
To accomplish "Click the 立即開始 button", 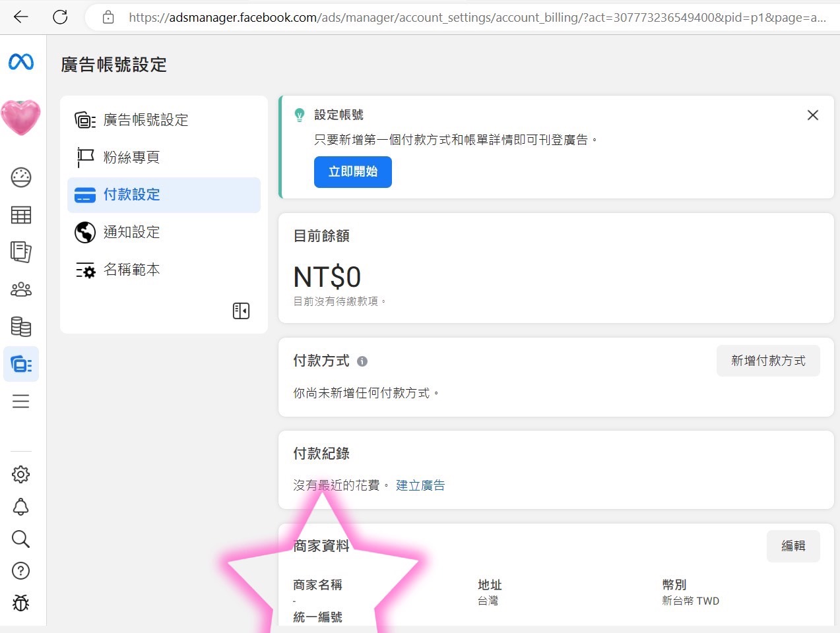I will (x=353, y=172).
